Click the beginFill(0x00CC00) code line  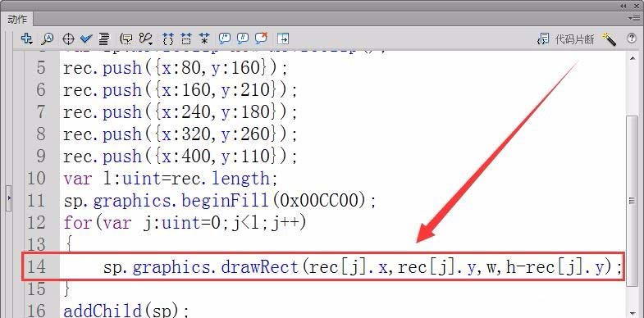pyautogui.click(x=219, y=201)
